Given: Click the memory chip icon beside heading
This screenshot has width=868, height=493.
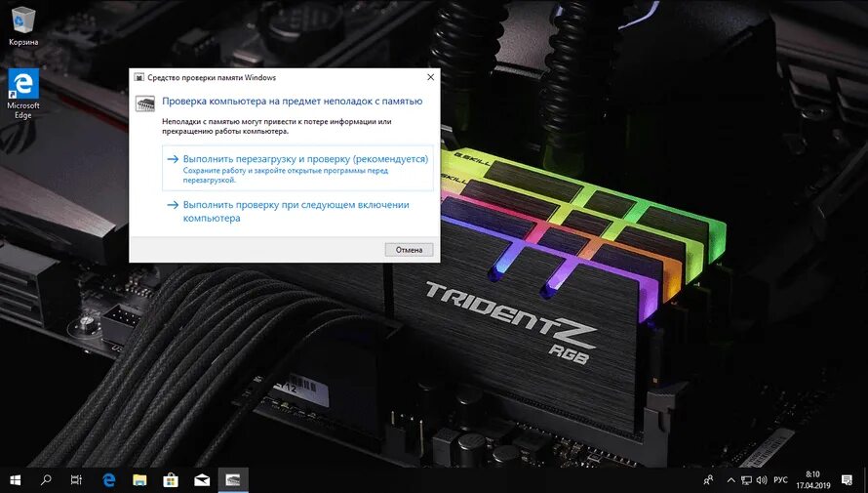Looking at the screenshot, I should tap(145, 103).
